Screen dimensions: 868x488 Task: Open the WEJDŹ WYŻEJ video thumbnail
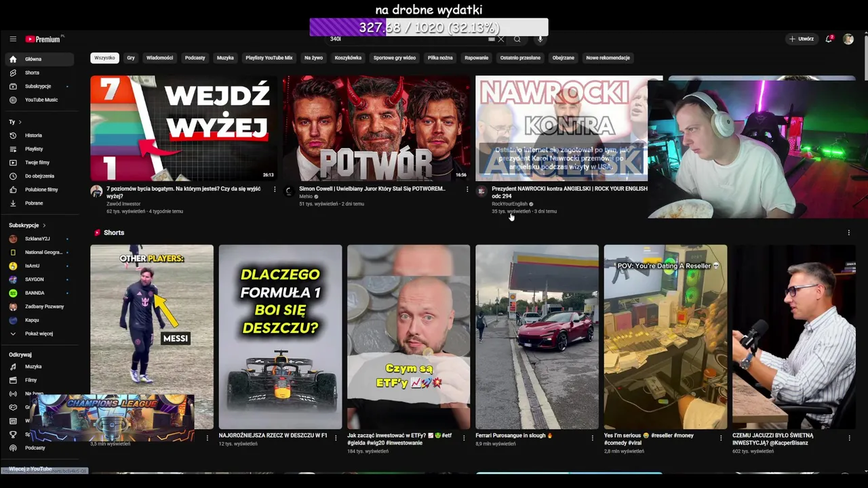(184, 128)
